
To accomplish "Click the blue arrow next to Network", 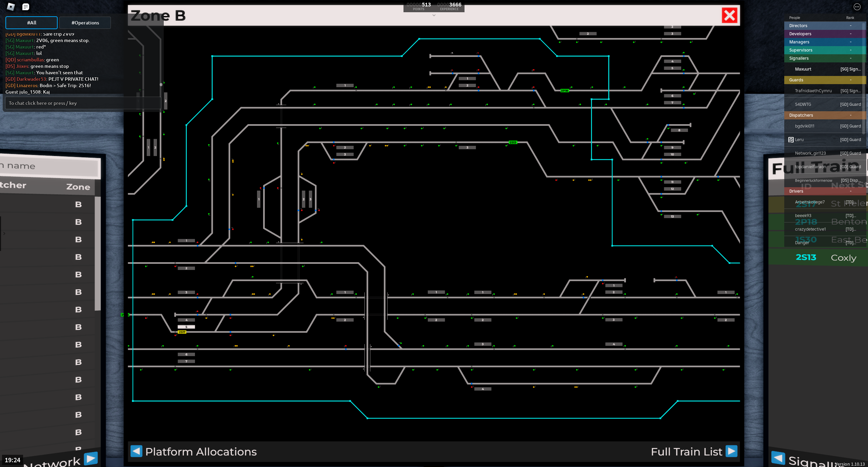I will coord(91,459).
